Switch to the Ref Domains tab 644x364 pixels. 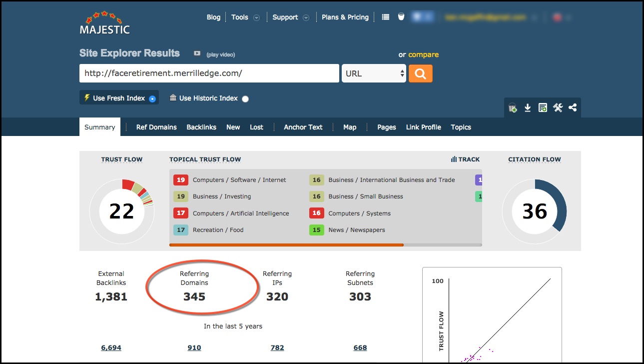(x=156, y=127)
